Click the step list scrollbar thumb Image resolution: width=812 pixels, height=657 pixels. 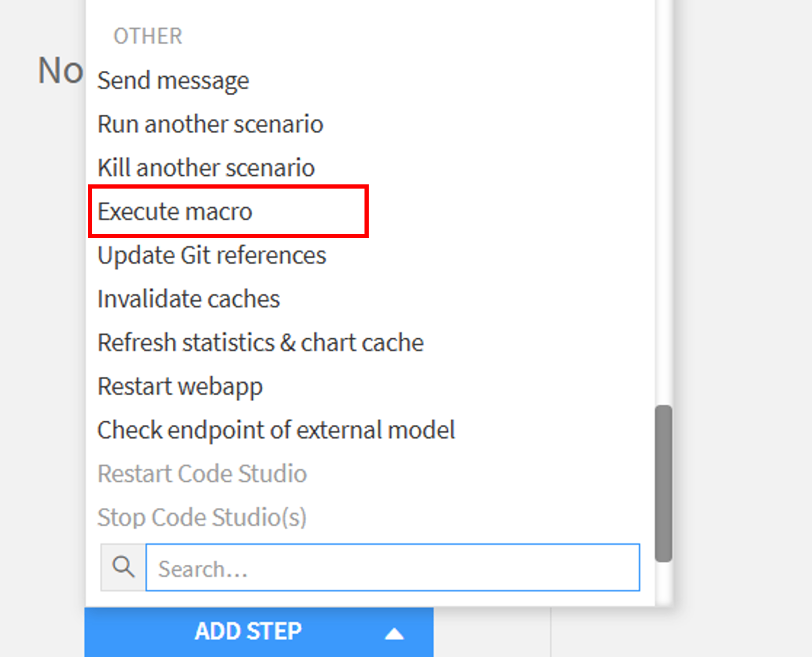click(663, 483)
